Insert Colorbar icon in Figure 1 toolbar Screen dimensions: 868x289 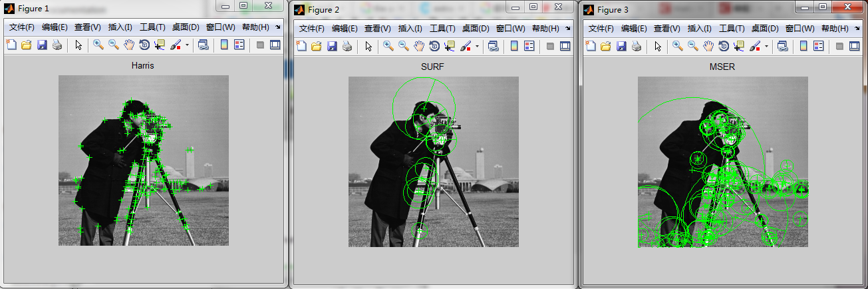(x=224, y=45)
